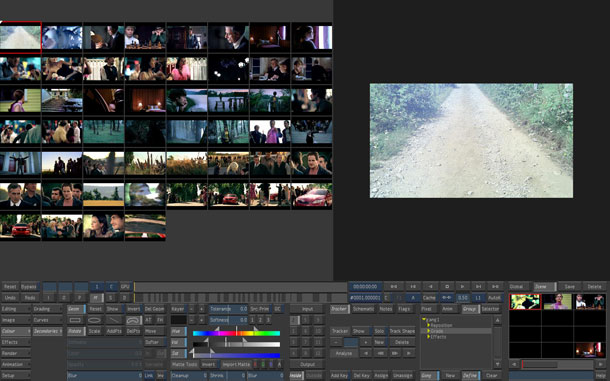This screenshot has height=381, width=610.
Task: Click the play forward transport button
Action: point(463,286)
